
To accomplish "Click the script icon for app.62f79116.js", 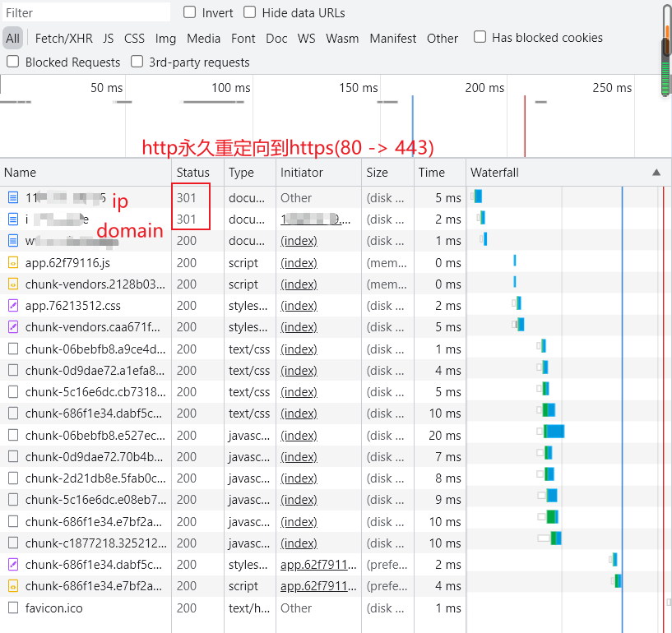I will click(13, 263).
